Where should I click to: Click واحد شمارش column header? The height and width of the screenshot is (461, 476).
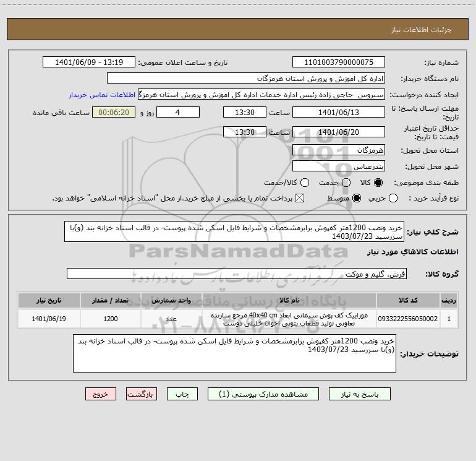tap(171, 300)
